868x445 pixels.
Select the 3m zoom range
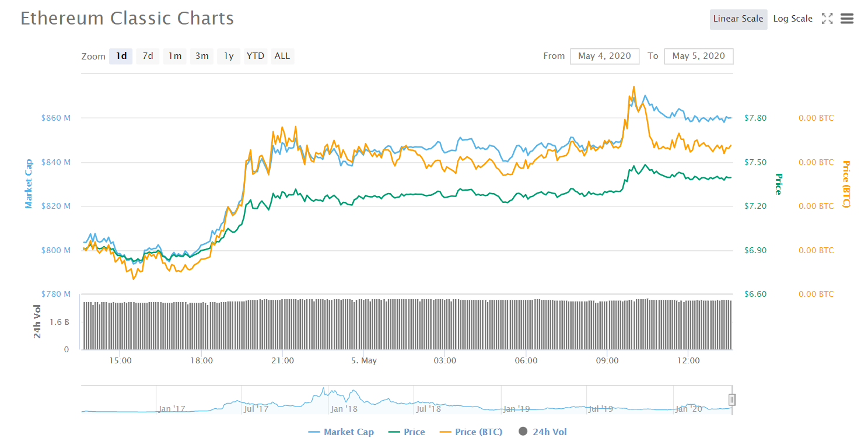click(202, 56)
